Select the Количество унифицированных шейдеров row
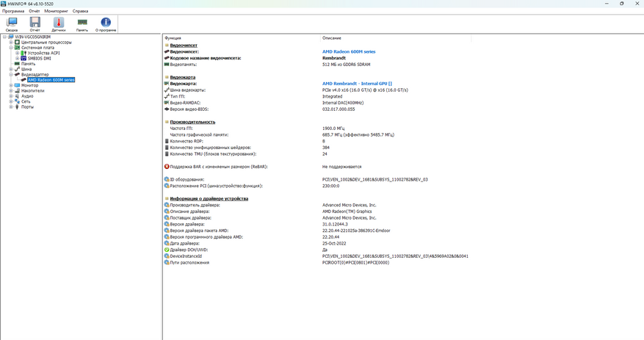644x340 pixels. pos(210,148)
